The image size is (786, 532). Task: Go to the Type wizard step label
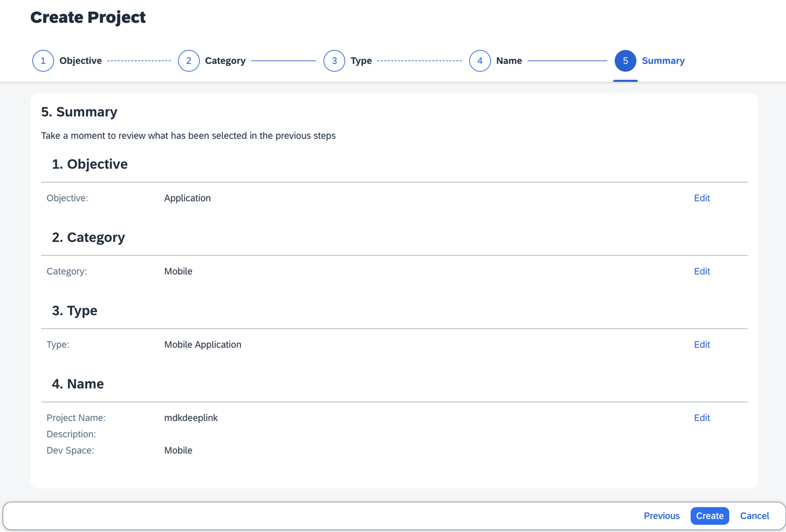tap(361, 61)
